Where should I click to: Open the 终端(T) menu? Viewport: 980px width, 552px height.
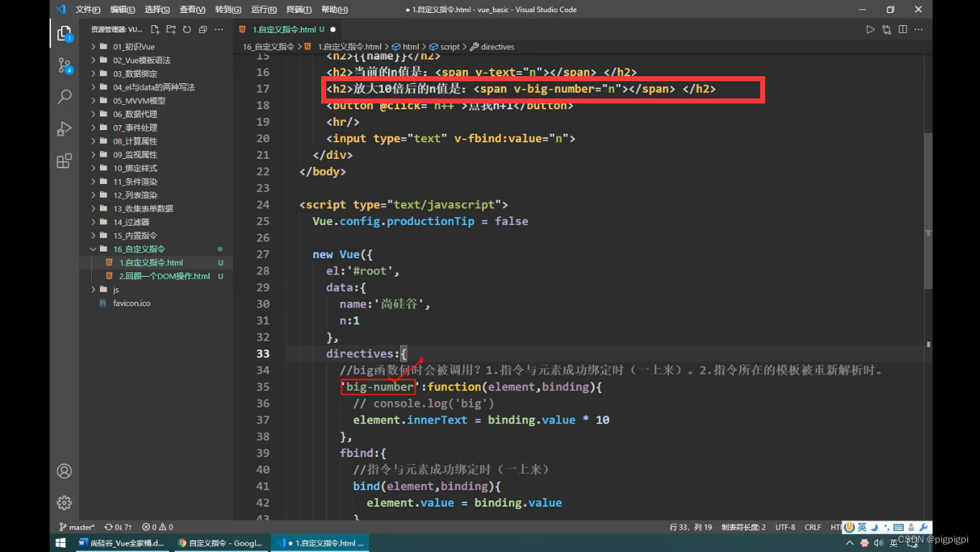coord(299,9)
